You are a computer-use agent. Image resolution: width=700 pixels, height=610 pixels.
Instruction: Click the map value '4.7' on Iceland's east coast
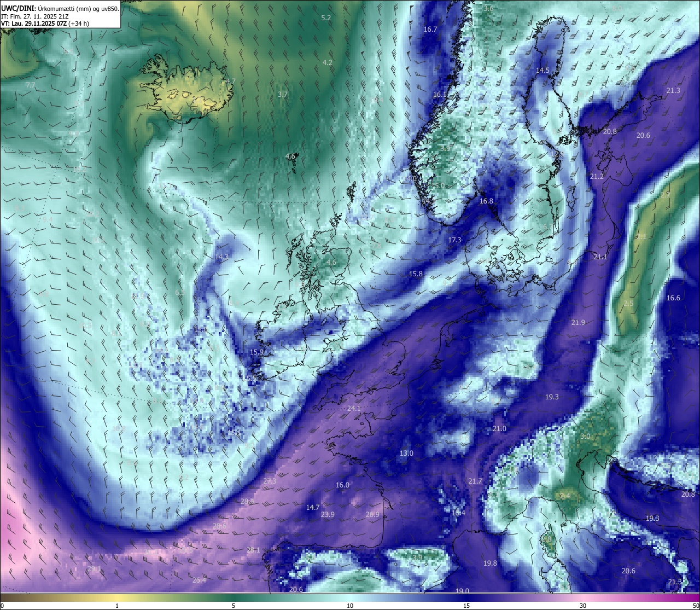tap(230, 81)
